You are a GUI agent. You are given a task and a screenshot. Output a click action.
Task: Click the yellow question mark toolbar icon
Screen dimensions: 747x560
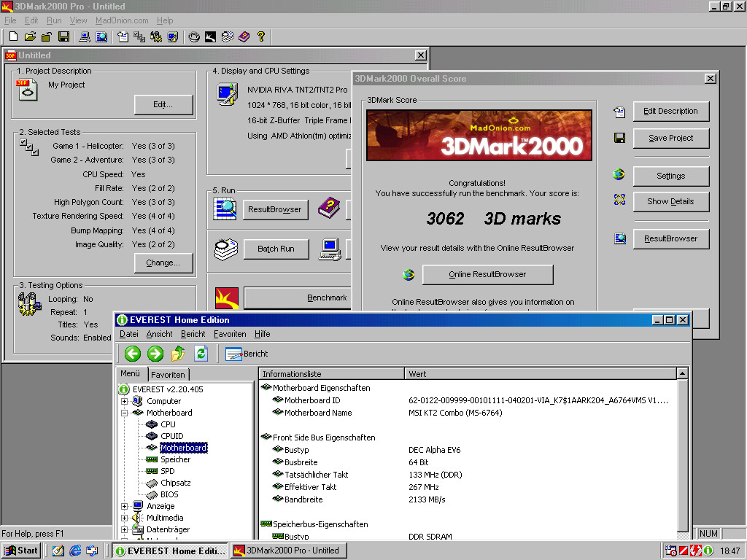[x=260, y=36]
